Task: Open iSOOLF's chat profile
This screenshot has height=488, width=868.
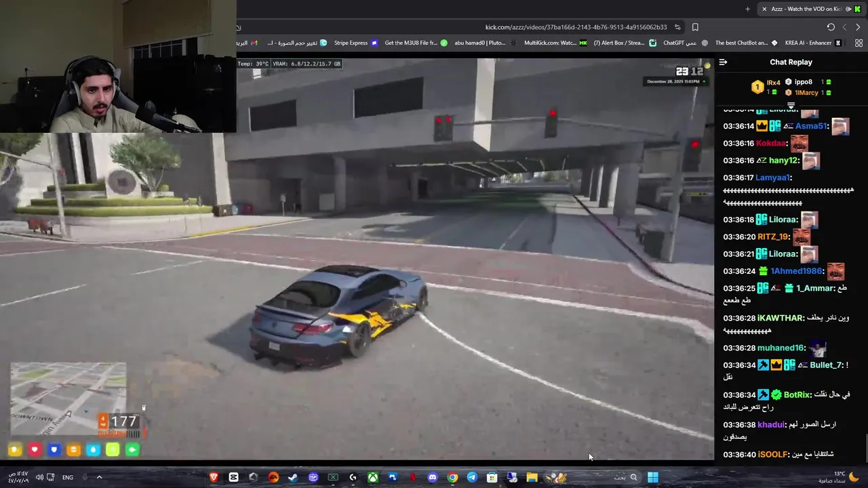Action: pos(772,454)
